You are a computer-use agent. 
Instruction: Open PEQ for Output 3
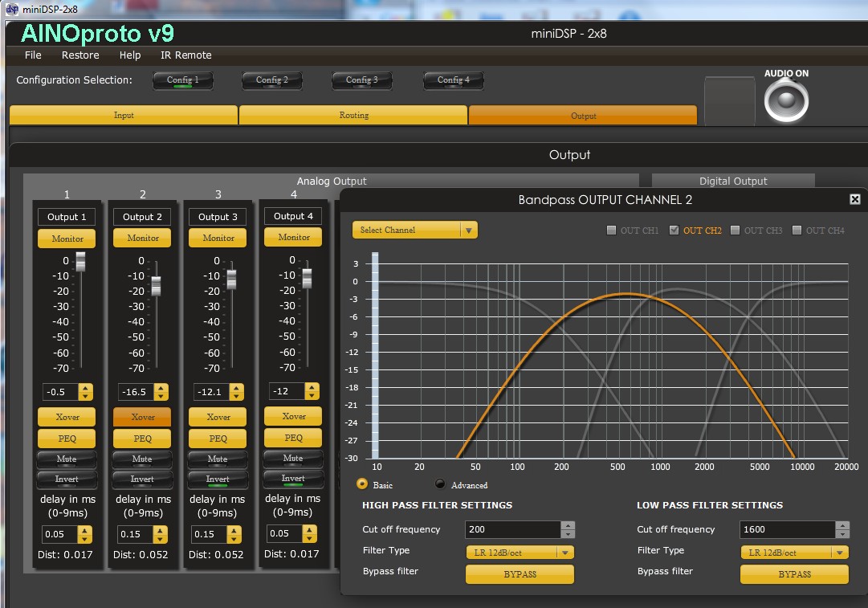pos(218,439)
